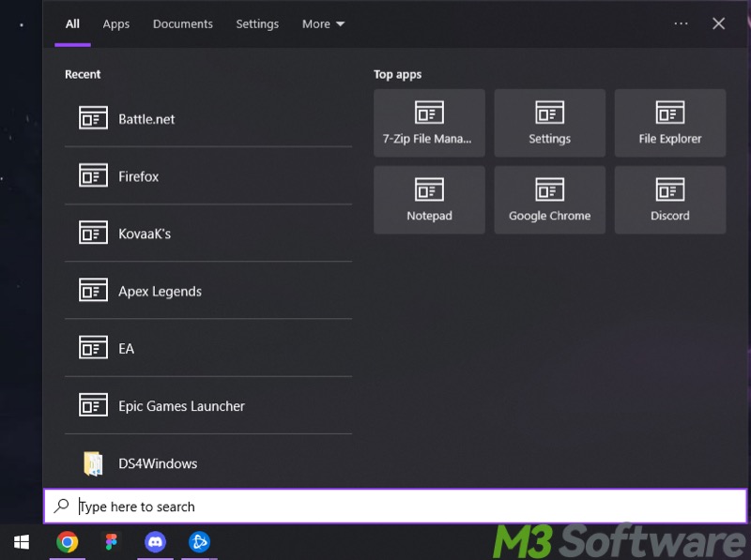Open Discord from the taskbar
The width and height of the screenshot is (751, 560).
click(x=155, y=542)
